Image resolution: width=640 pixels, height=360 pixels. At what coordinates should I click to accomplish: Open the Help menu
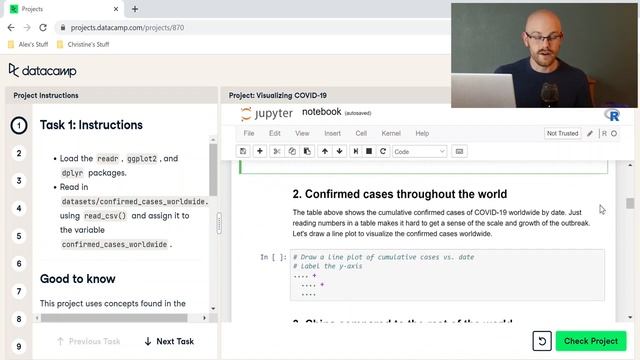pos(422,133)
